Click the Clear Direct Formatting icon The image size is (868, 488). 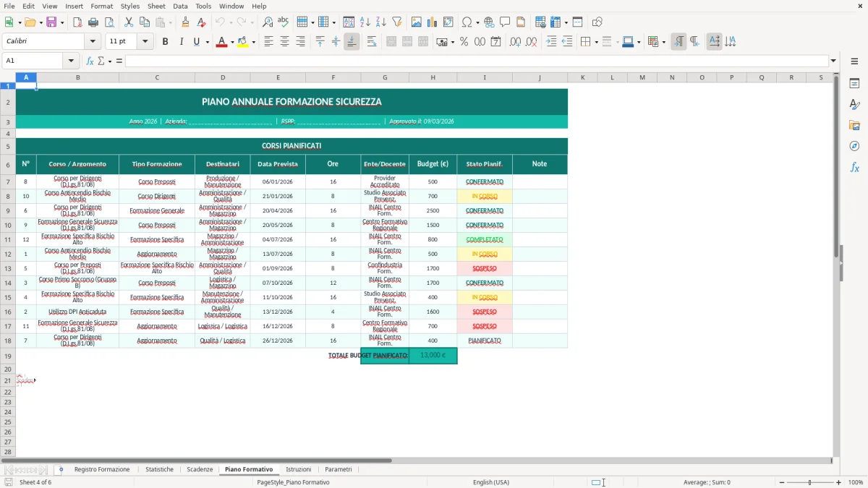200,22
